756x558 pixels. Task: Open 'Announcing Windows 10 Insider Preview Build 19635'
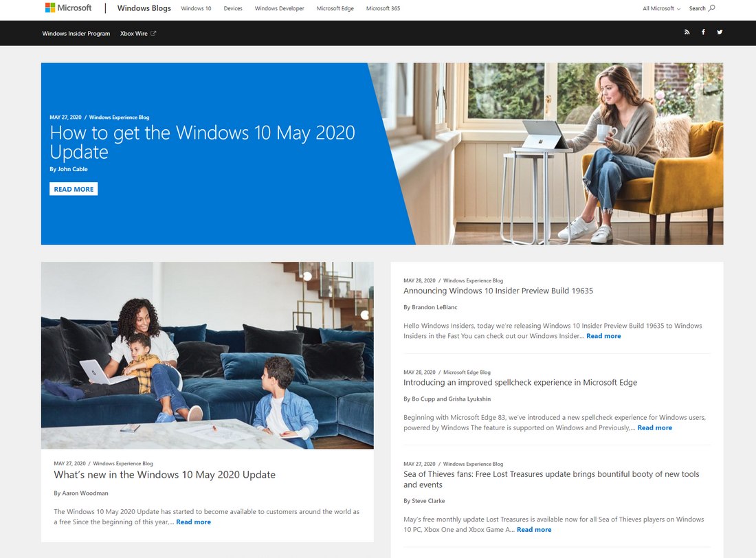click(498, 291)
